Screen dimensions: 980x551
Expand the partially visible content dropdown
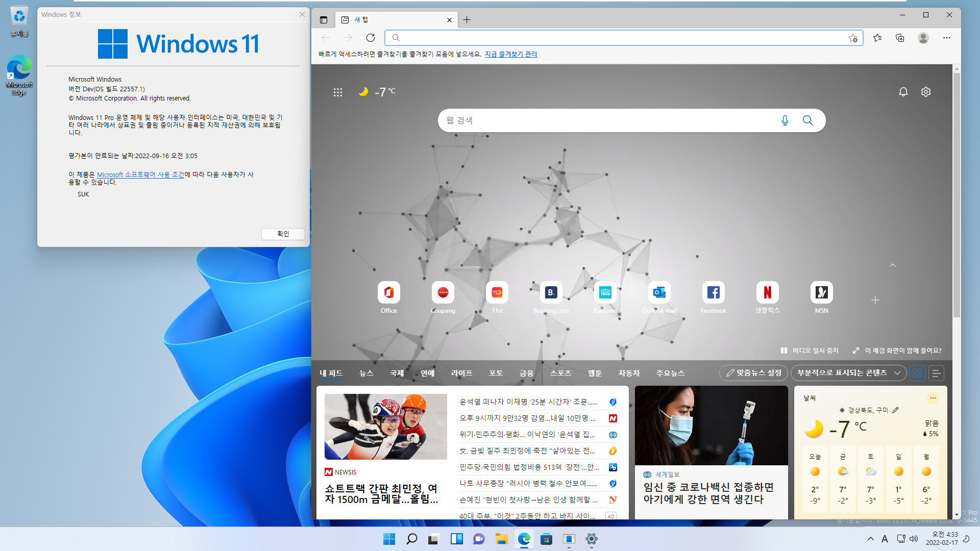point(848,373)
